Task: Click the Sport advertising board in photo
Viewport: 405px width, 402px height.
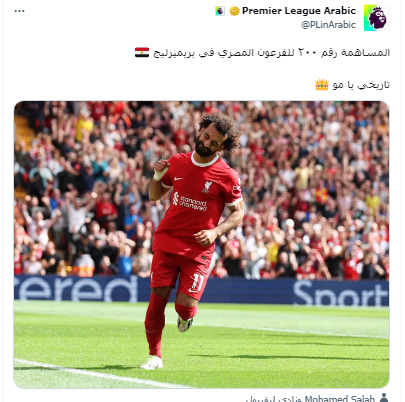Action: 341,294
